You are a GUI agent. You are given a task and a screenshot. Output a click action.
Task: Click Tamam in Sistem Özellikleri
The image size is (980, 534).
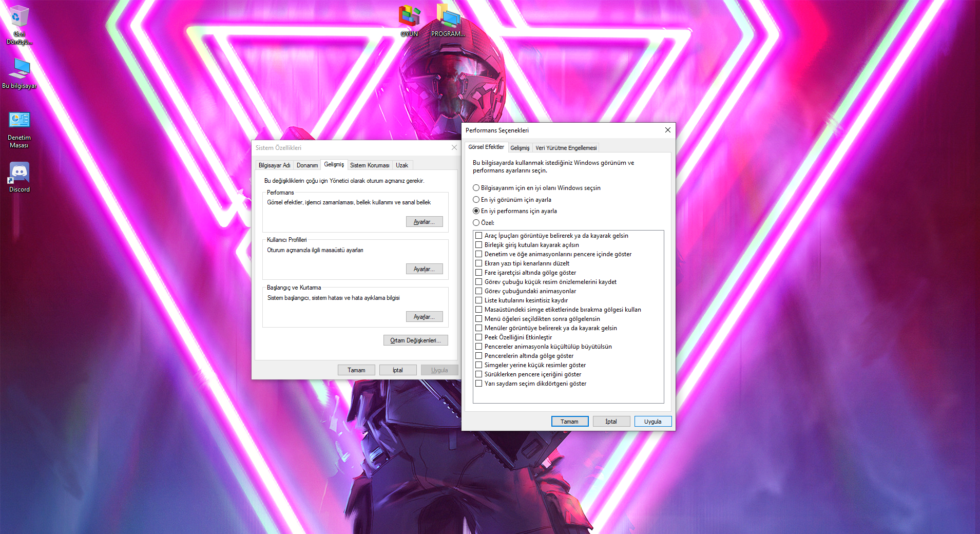coord(356,370)
